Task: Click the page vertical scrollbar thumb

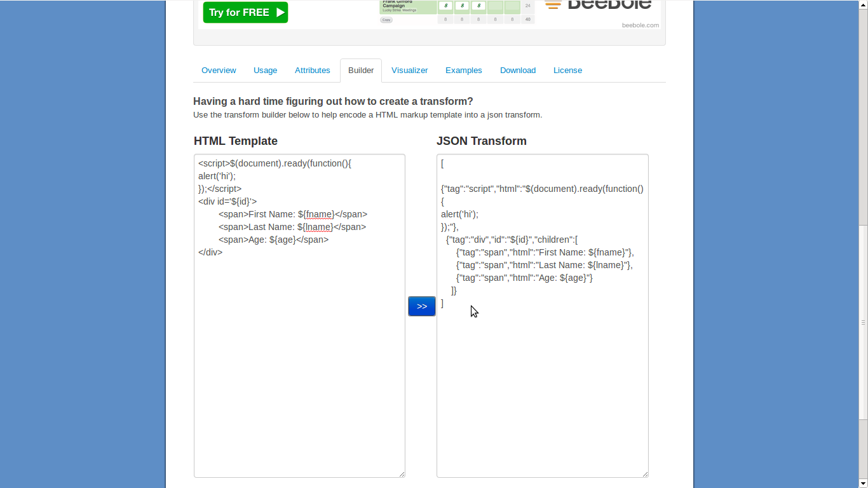Action: 863,322
